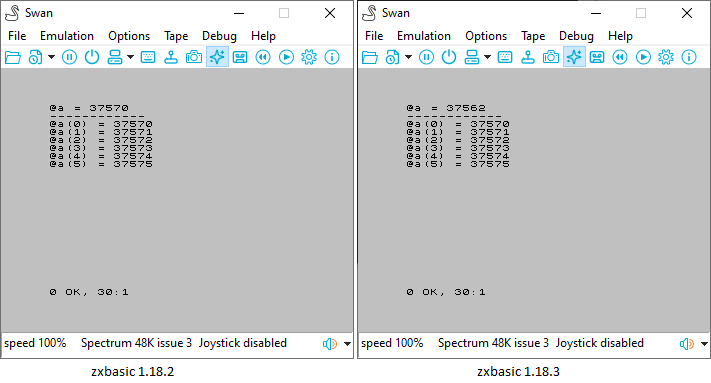Open file icon in left Swan window
Image resolution: width=711 pixels, height=383 pixels.
pyautogui.click(x=13, y=57)
